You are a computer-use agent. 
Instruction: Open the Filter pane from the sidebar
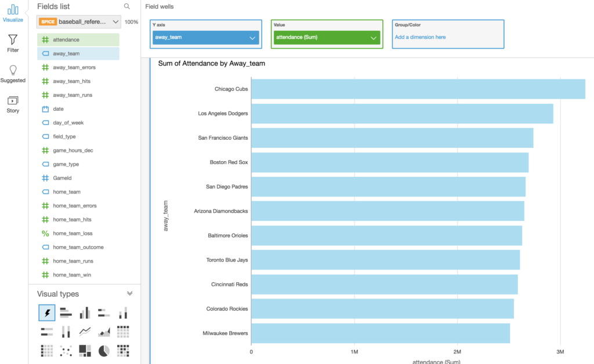[x=13, y=43]
